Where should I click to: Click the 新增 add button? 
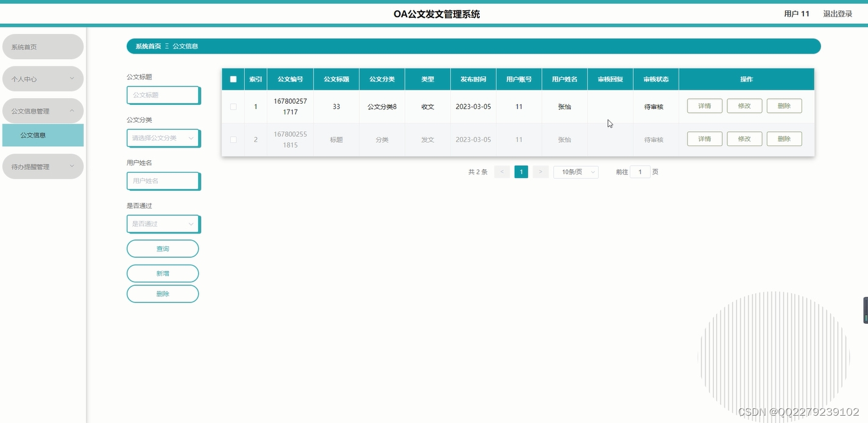pos(162,273)
